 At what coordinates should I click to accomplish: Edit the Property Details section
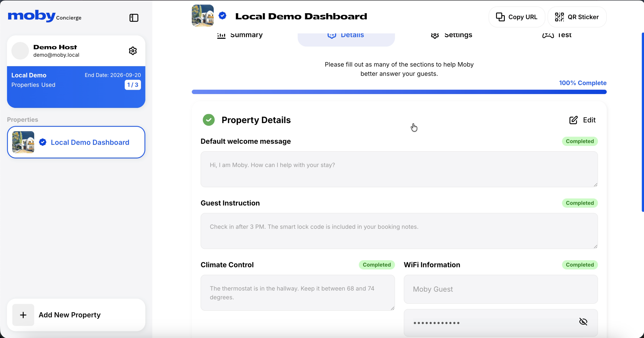point(582,120)
